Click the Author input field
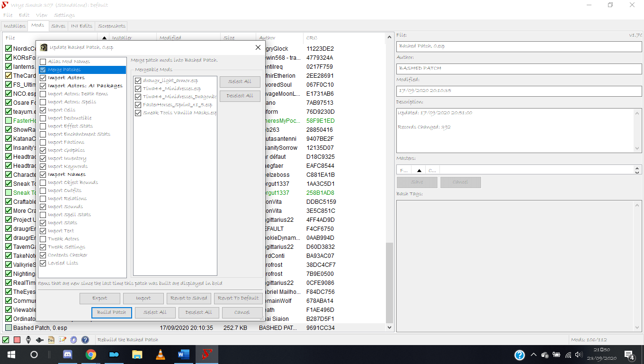The width and height of the screenshot is (644, 364). pyautogui.click(x=519, y=68)
